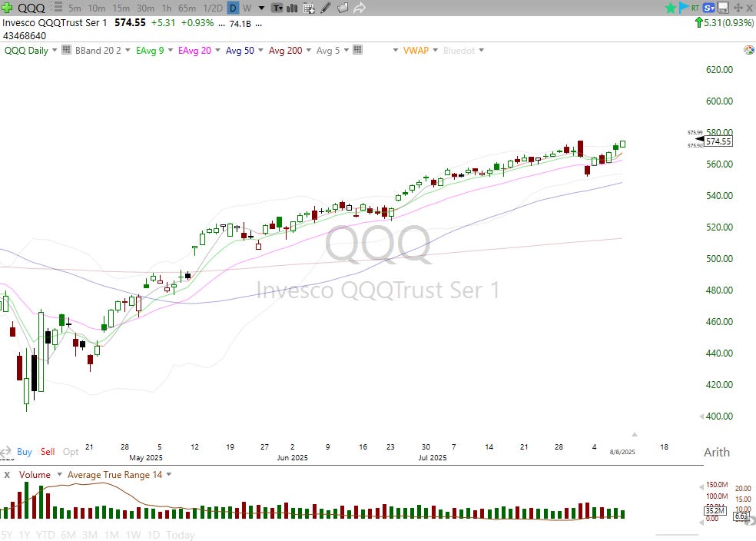Click the blue flag icon
The height and width of the screenshot is (541, 756).
[683, 8]
